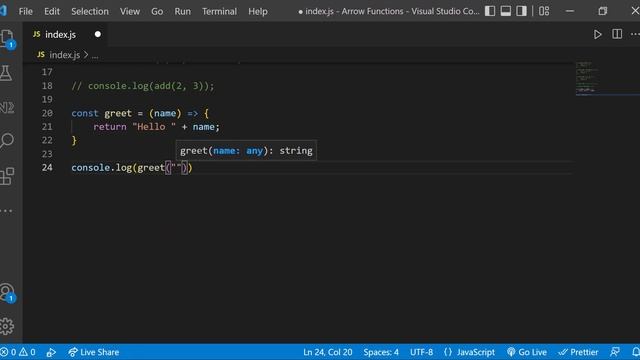Open the Go menu
Viewport: 640px width, 360px height.
157,11
